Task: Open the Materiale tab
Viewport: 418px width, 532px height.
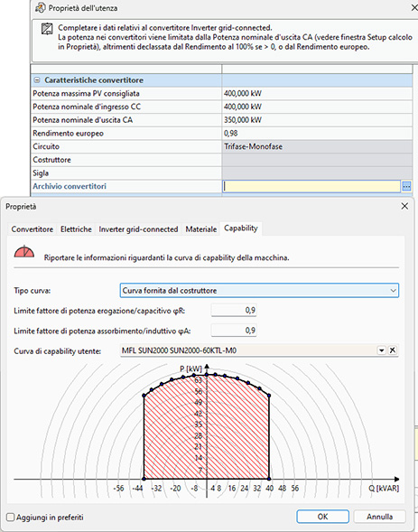Action: (201, 229)
